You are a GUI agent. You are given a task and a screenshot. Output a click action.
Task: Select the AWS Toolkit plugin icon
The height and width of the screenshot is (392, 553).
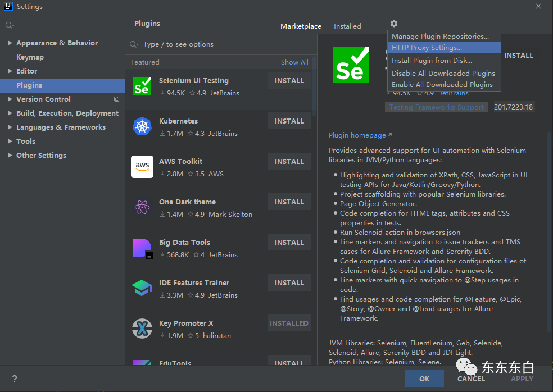(142, 167)
